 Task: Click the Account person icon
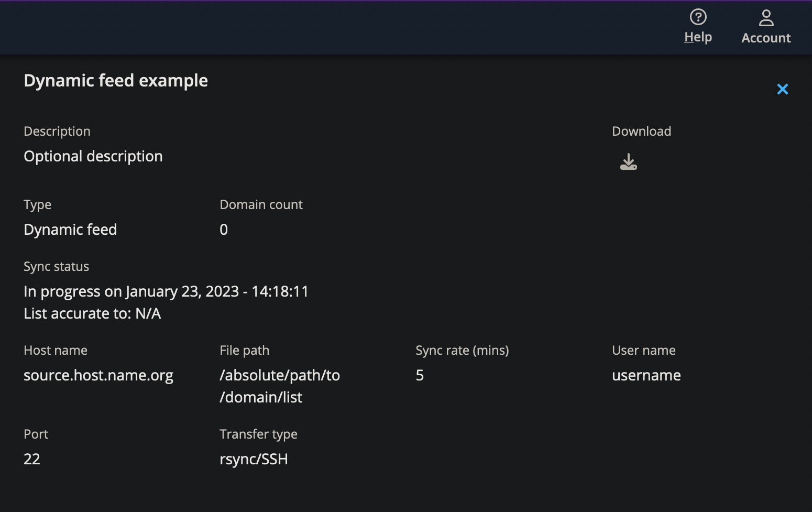(766, 18)
